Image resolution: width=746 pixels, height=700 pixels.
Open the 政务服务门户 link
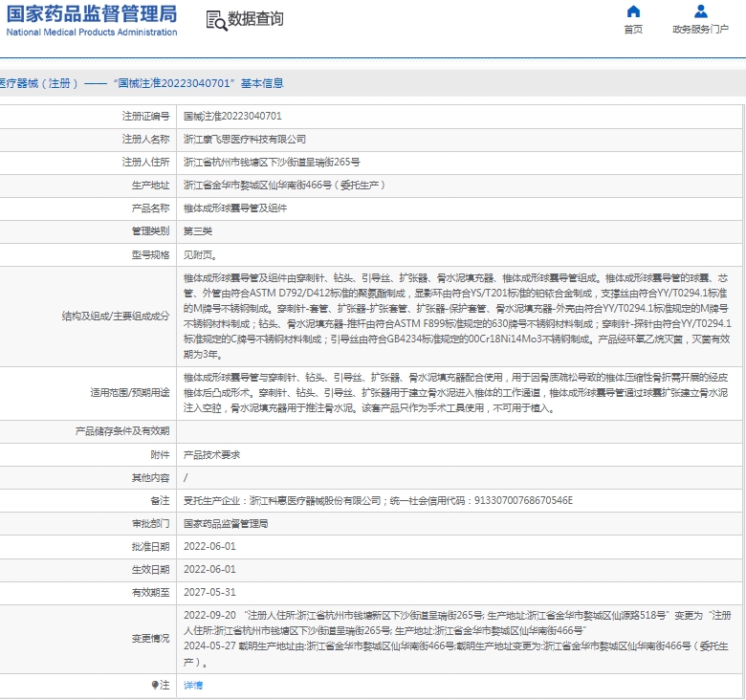click(x=700, y=29)
